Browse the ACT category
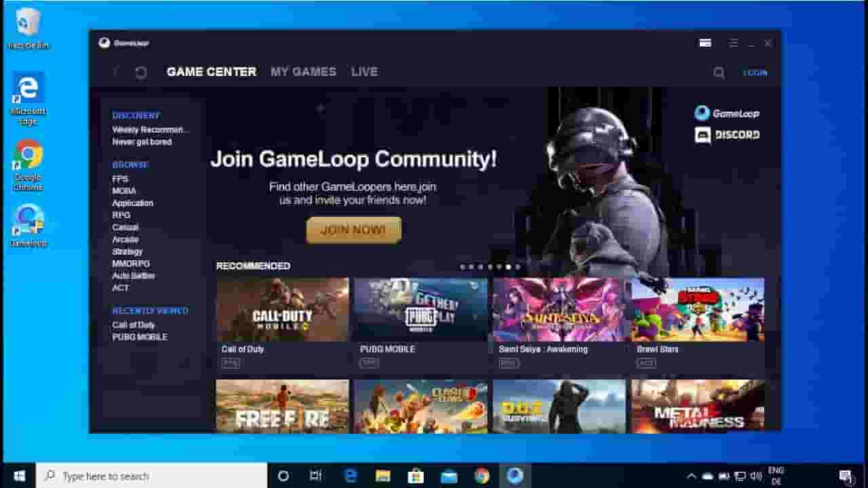This screenshot has height=488, width=868. (x=121, y=288)
